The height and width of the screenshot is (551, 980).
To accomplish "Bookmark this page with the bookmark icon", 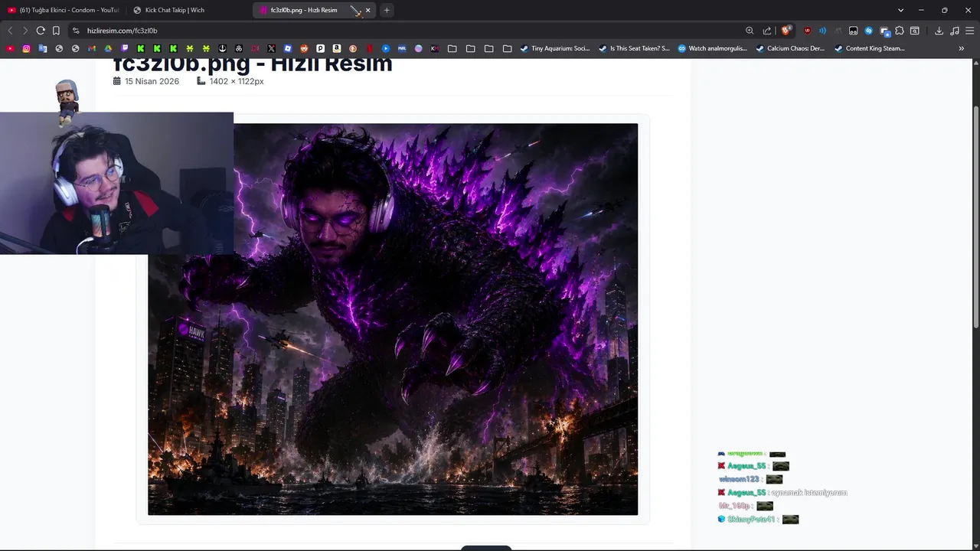I will [56, 31].
